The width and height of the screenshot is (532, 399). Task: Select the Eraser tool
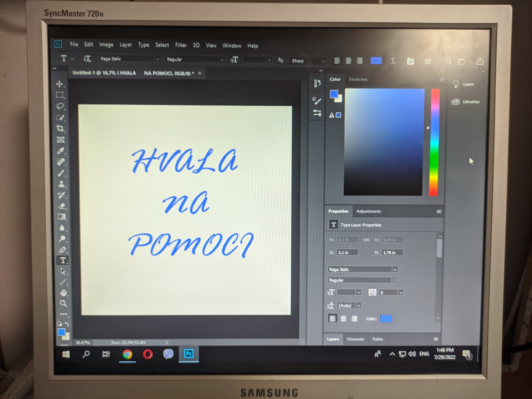[62, 206]
